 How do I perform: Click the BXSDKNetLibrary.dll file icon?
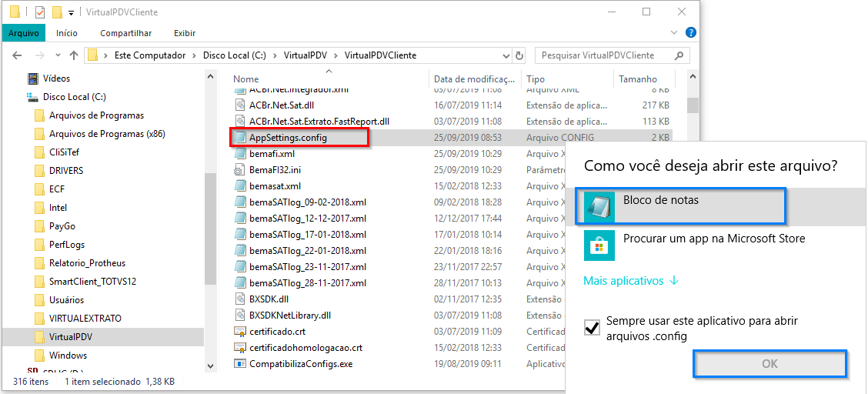point(239,316)
